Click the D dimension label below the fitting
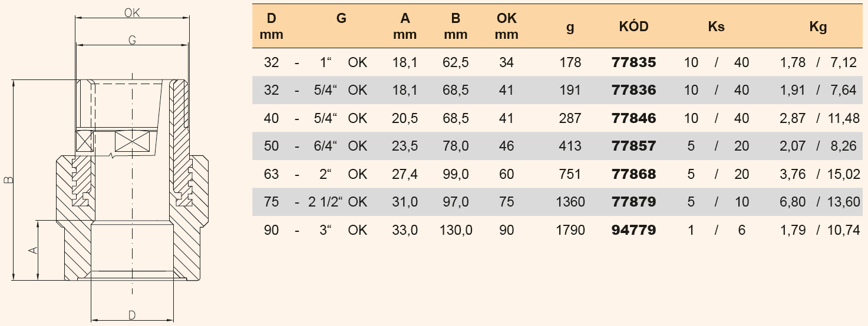Image resolution: width=868 pixels, height=326 pixels. [x=132, y=315]
